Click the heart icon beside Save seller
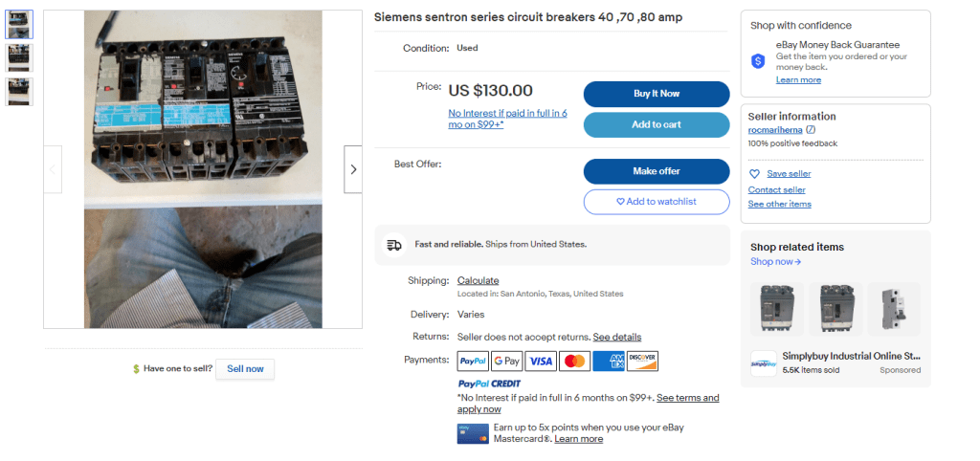 click(754, 174)
